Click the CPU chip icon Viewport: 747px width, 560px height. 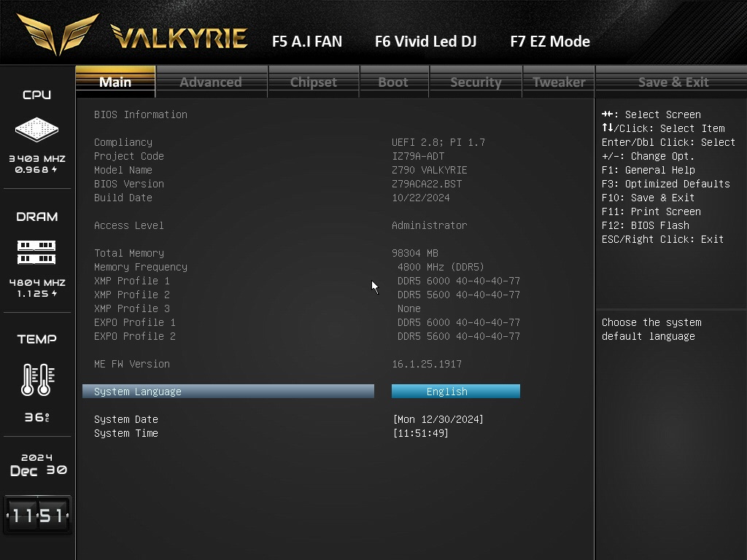pyautogui.click(x=36, y=130)
